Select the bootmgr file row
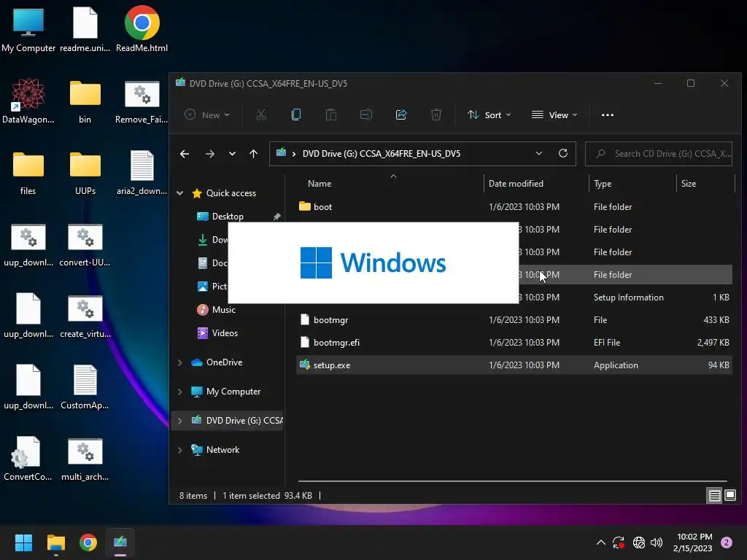Screen dimensions: 747x560 (x=514, y=320)
